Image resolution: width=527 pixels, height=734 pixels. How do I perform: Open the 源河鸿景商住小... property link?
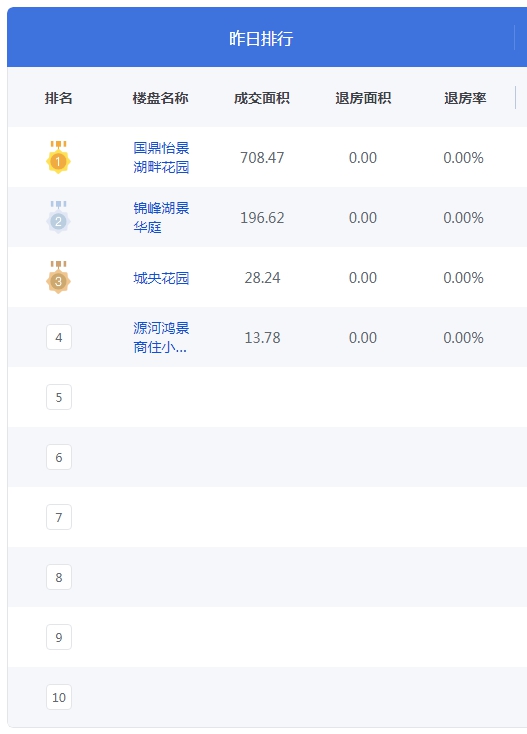tap(161, 337)
